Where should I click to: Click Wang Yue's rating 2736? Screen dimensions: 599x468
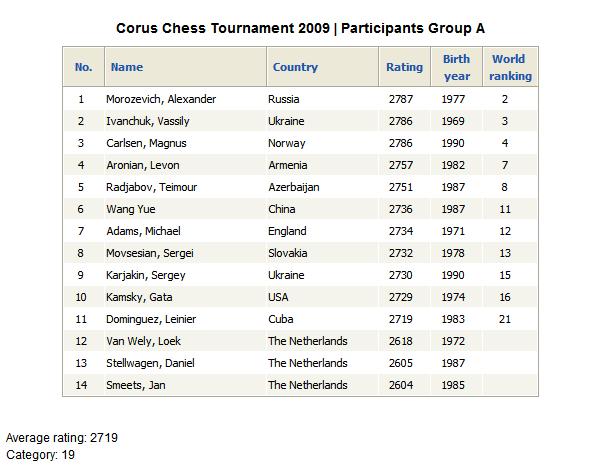[400, 209]
